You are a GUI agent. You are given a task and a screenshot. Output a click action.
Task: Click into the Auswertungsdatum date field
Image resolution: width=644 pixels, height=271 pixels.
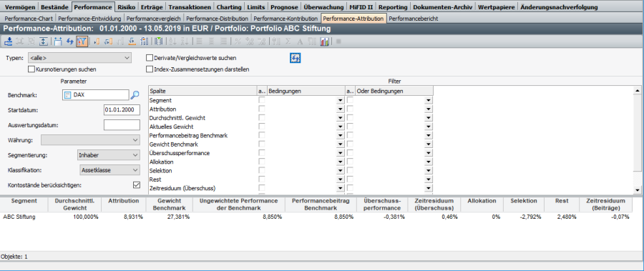click(122, 125)
